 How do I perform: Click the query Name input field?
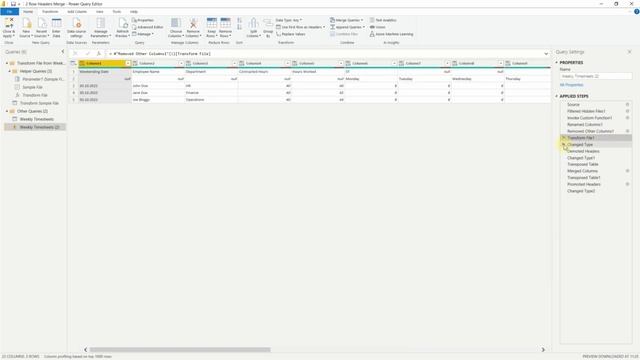(x=596, y=76)
